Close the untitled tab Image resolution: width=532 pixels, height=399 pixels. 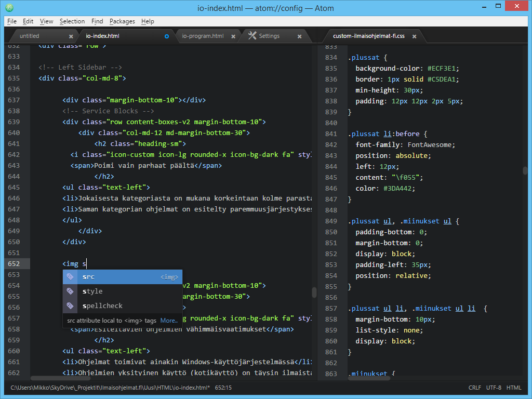(71, 36)
